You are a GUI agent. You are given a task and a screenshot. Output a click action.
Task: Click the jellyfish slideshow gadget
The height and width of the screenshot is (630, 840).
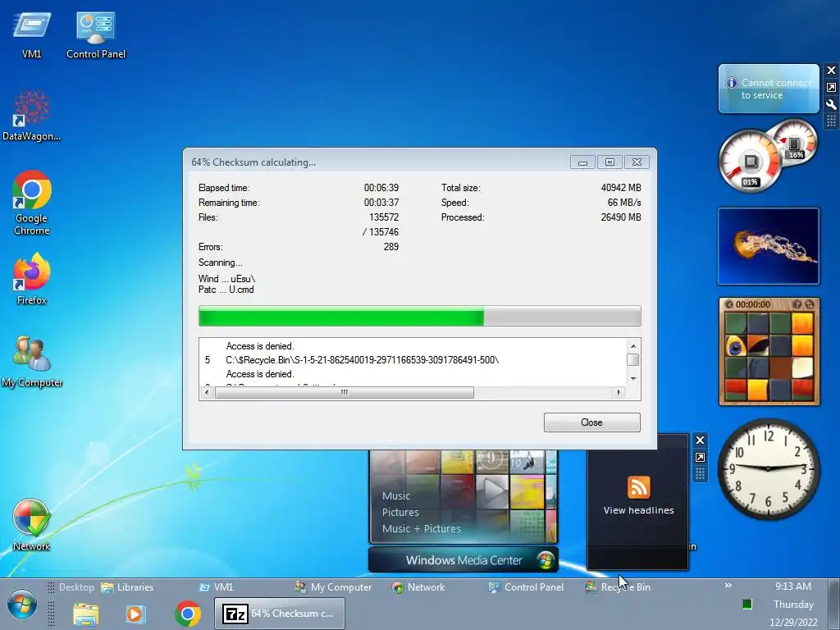point(769,246)
